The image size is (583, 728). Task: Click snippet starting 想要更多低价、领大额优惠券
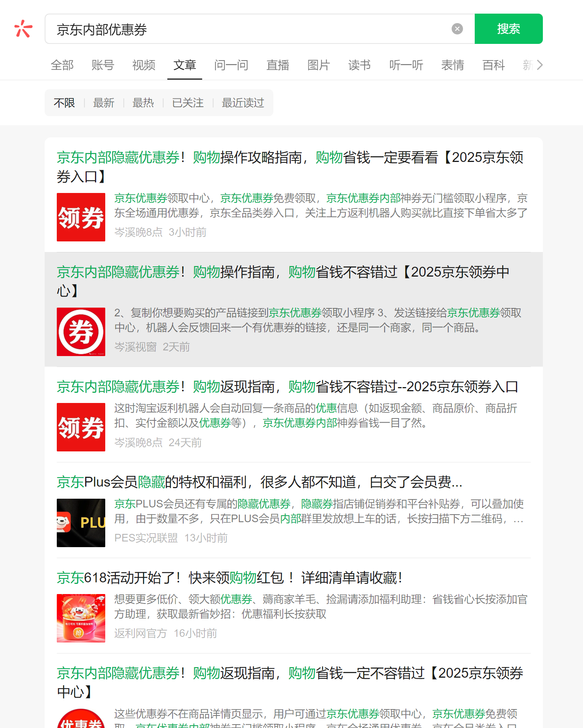coord(321,607)
